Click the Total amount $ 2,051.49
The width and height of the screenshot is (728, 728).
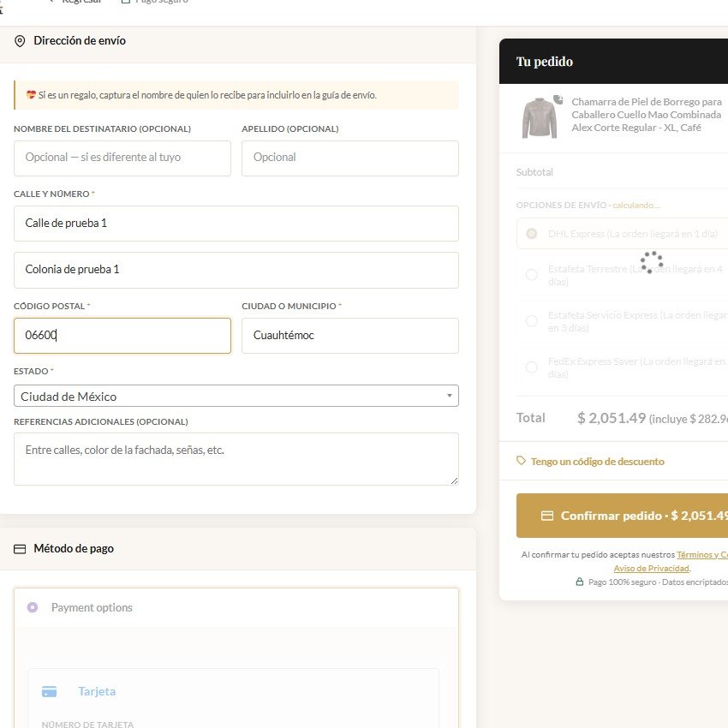pyautogui.click(x=611, y=418)
